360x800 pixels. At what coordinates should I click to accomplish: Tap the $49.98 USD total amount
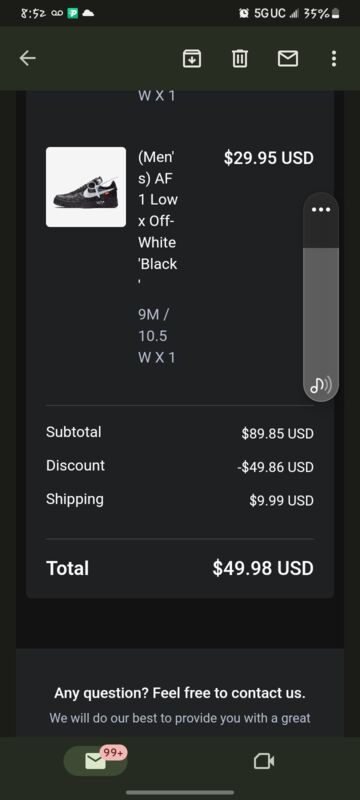tap(263, 568)
